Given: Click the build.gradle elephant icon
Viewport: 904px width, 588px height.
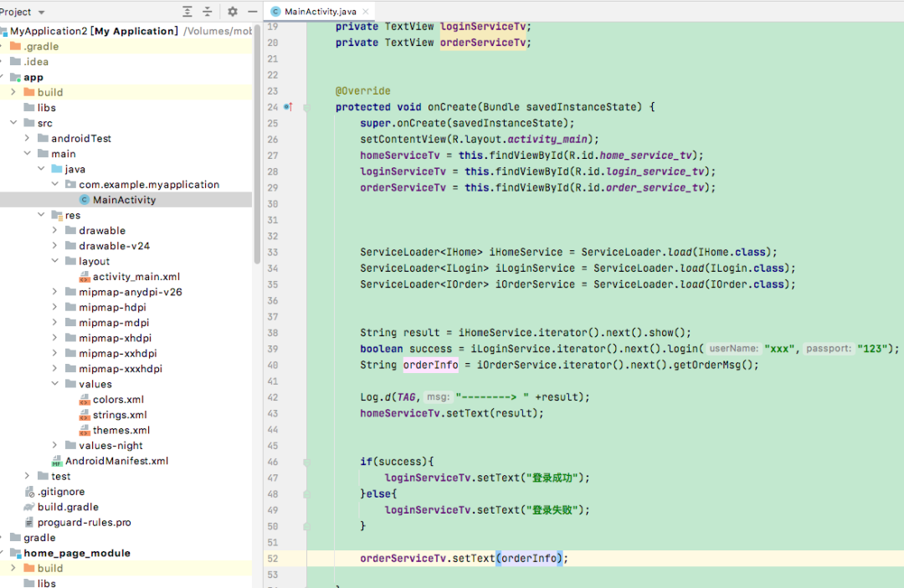Looking at the screenshot, I should [28, 507].
